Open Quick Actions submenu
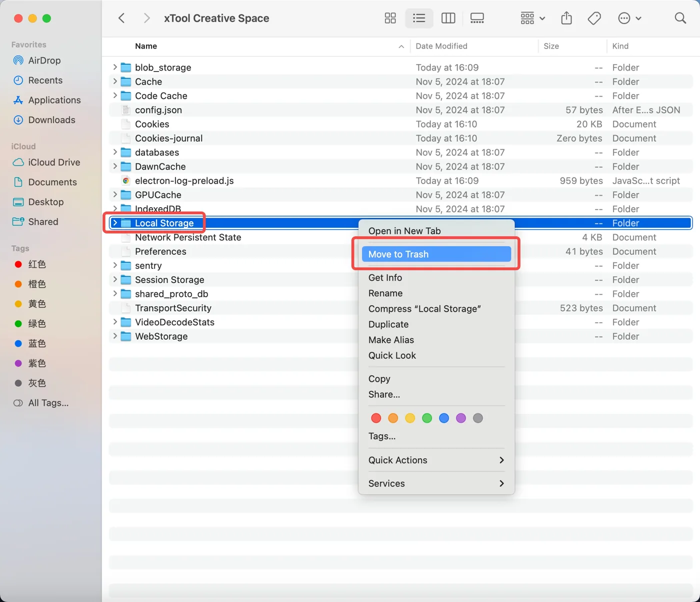The height and width of the screenshot is (602, 700). (436, 460)
